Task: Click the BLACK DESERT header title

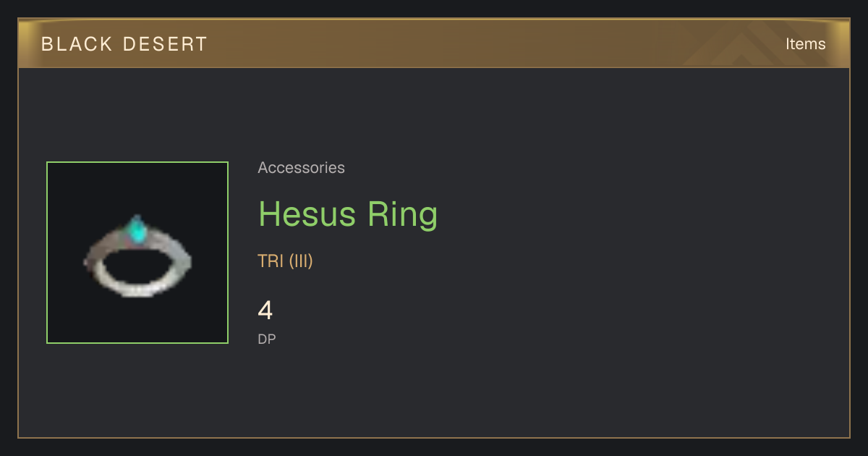Action: tap(124, 43)
